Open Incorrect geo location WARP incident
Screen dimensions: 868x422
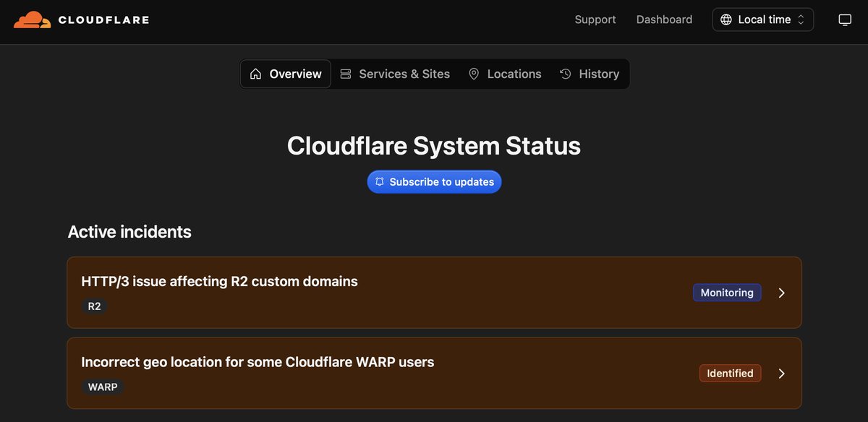[x=434, y=373]
